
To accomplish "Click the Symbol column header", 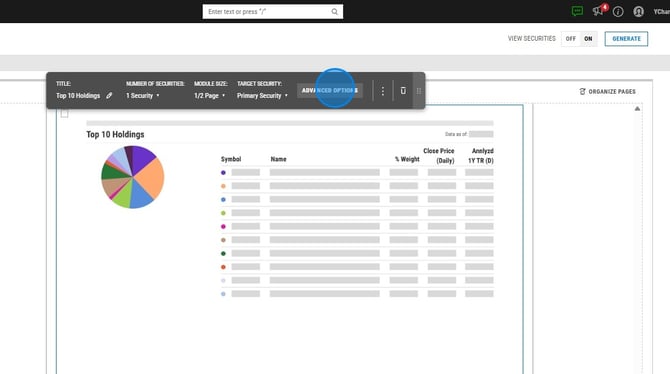I will click(x=231, y=159).
